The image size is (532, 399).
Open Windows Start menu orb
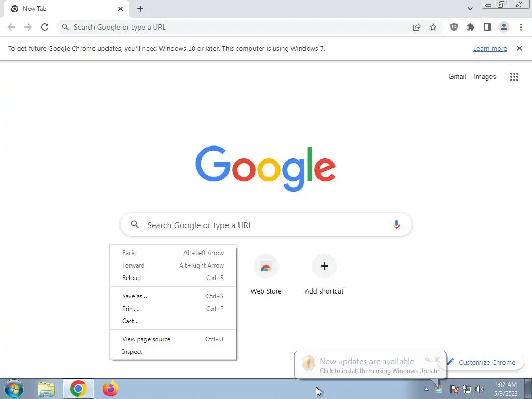14,389
